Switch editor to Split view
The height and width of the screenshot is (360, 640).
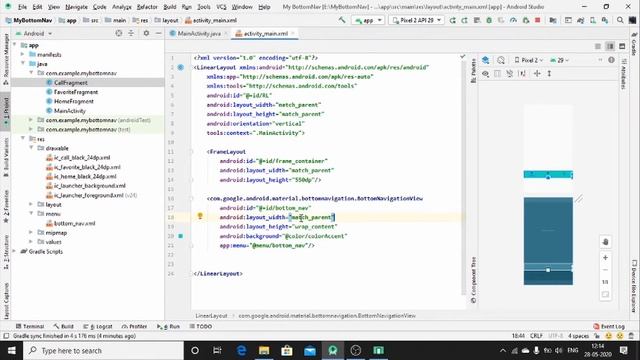tap(610, 46)
